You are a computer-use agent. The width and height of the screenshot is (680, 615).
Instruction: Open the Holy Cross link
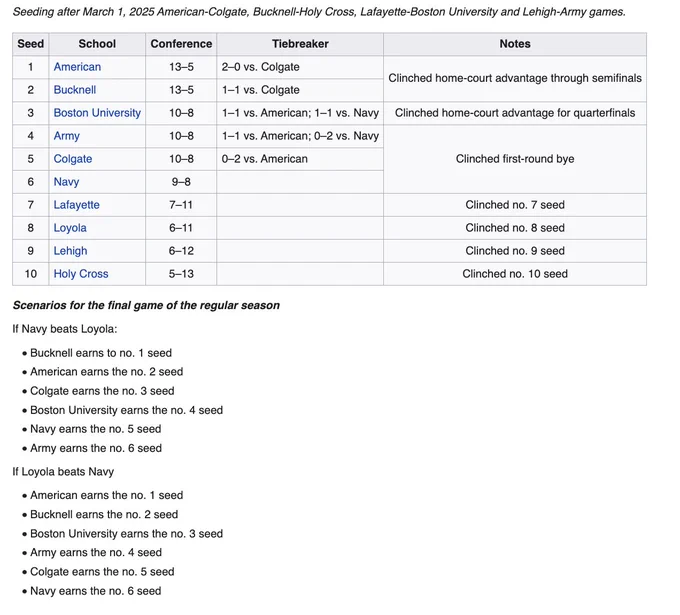pyautogui.click(x=81, y=274)
